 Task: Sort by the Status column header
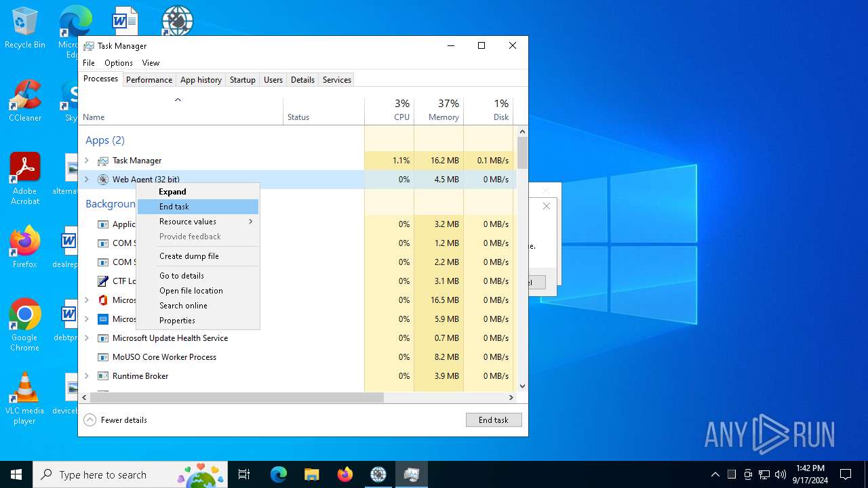tap(323, 111)
